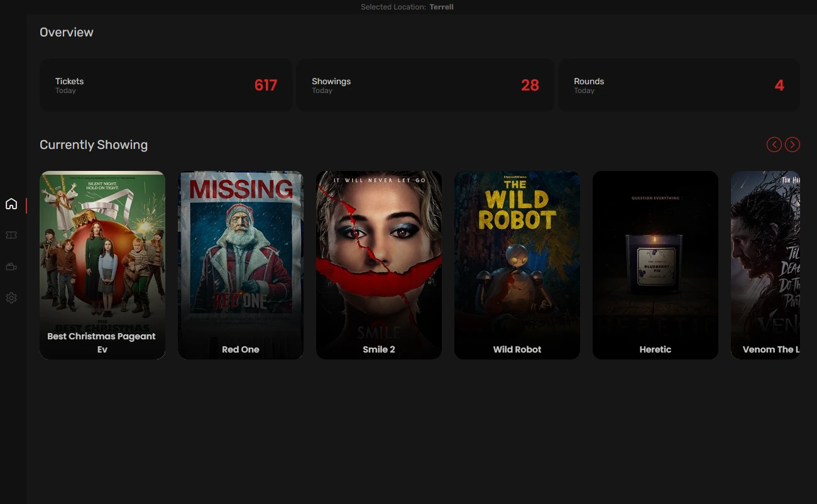The image size is (817, 504).
Task: Select the Venom The Last Dance poster
Action: coord(765,265)
